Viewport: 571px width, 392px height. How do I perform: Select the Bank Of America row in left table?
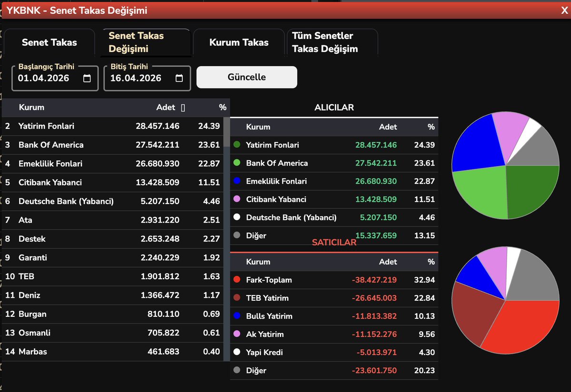(112, 145)
